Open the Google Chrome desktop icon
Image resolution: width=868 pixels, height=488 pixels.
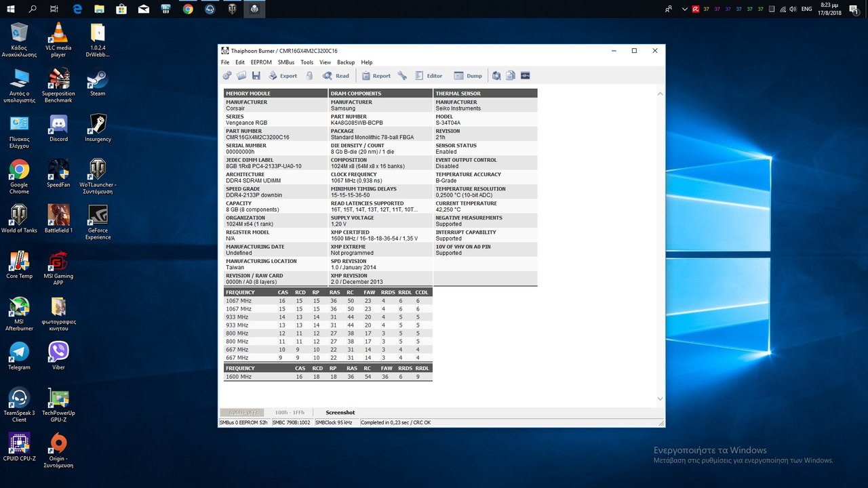coord(19,178)
